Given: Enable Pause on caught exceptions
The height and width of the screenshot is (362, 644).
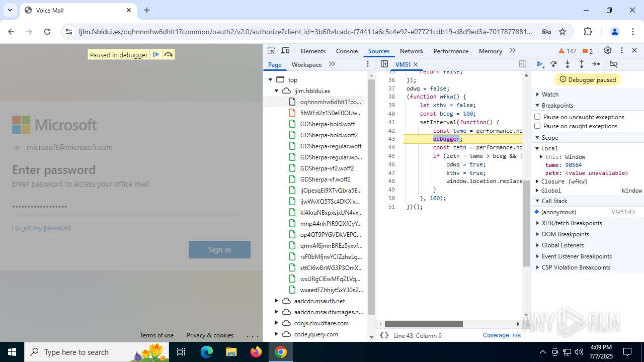Looking at the screenshot, I should click(537, 126).
